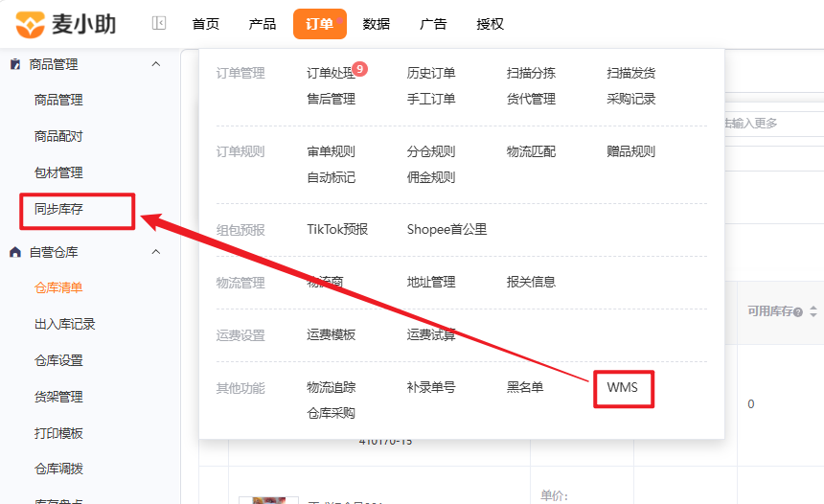Click the 商品管理 section icon in the sidebar
Image resolution: width=824 pixels, height=504 pixels.
(15, 64)
